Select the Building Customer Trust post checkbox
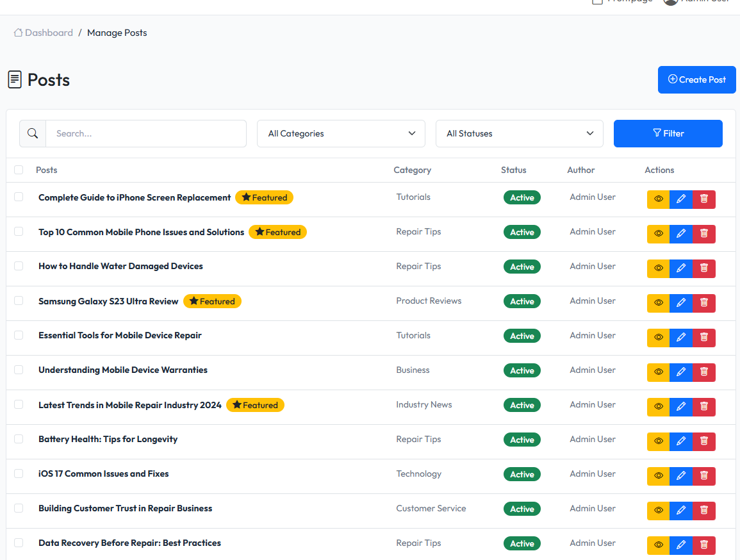 19,508
